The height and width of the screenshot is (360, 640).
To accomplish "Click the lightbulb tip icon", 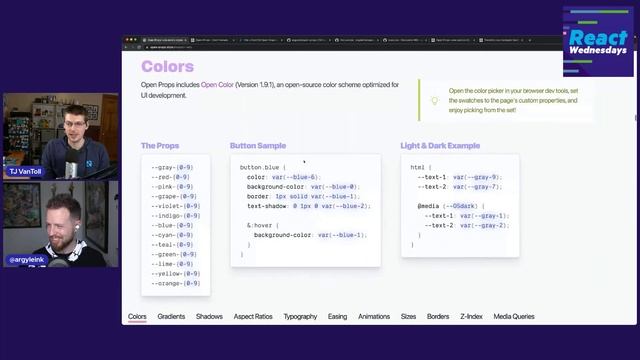I will [435, 100].
